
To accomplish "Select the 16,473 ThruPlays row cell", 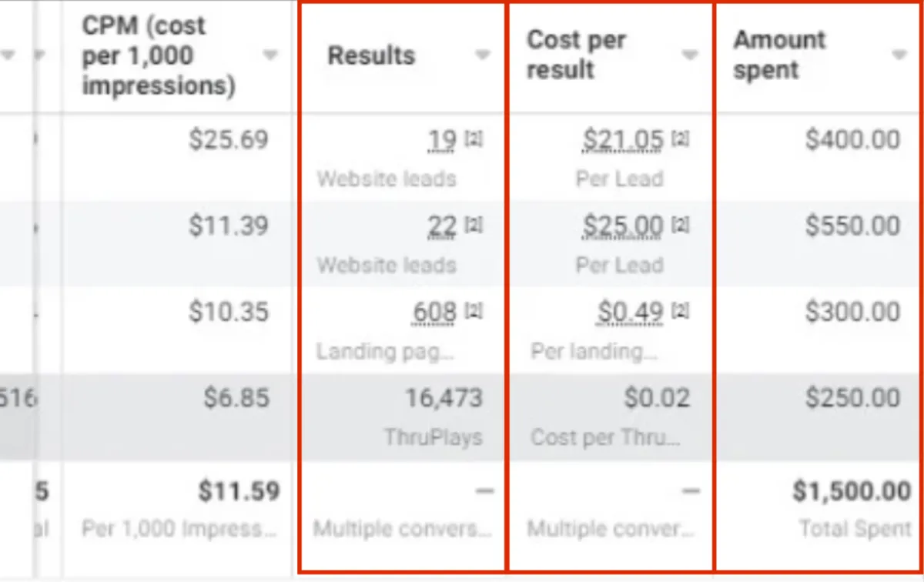I will (402, 417).
